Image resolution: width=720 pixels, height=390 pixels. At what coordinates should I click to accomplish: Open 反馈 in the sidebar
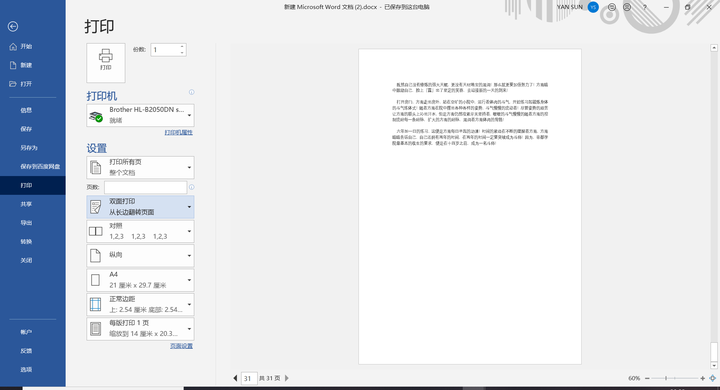point(33,351)
